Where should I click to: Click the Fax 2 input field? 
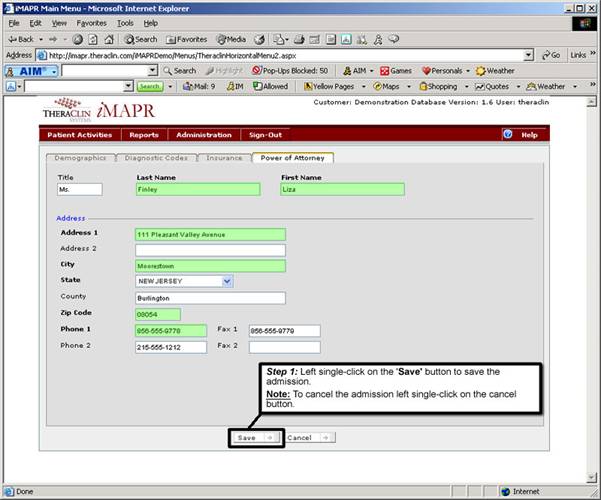coord(284,347)
